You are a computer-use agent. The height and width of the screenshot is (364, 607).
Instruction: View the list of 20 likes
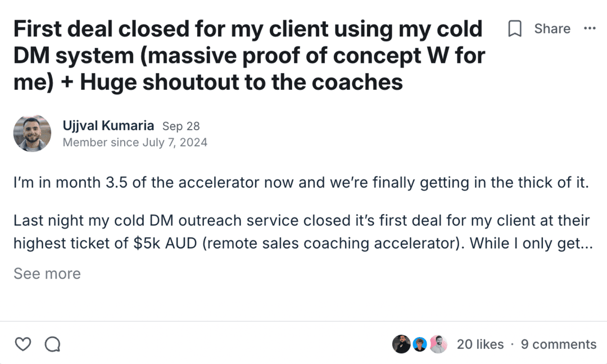coord(480,344)
